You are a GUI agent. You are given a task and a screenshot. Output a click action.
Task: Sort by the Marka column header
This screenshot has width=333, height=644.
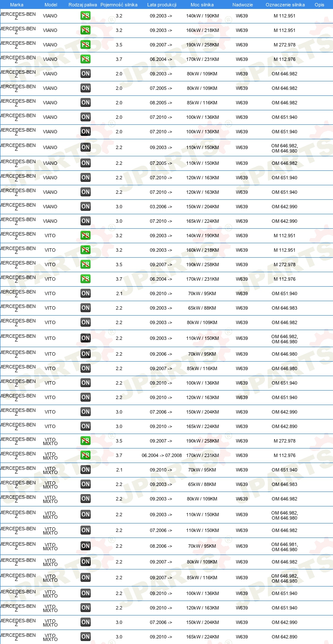[x=17, y=5]
